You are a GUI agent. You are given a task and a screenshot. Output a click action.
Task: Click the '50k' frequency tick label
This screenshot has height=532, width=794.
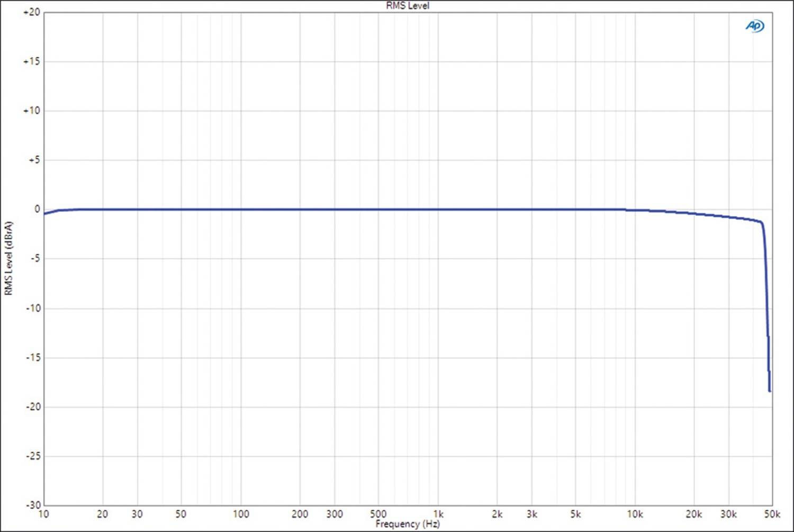click(772, 513)
